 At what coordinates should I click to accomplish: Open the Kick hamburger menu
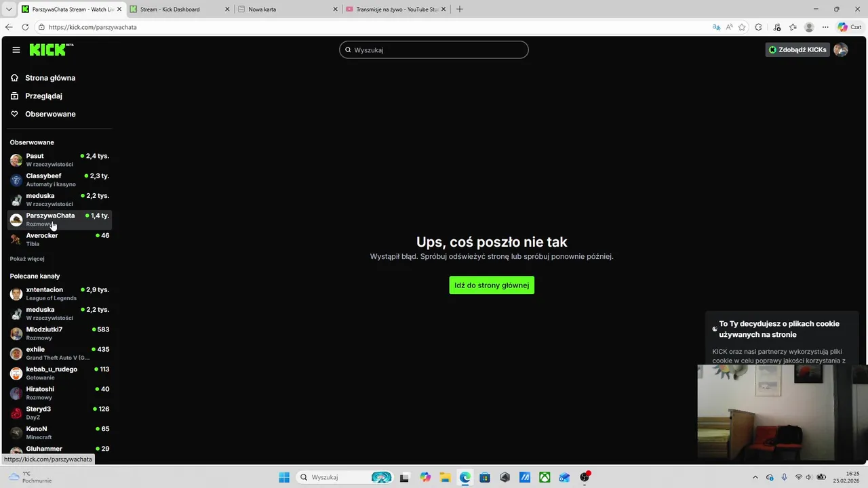pos(16,49)
